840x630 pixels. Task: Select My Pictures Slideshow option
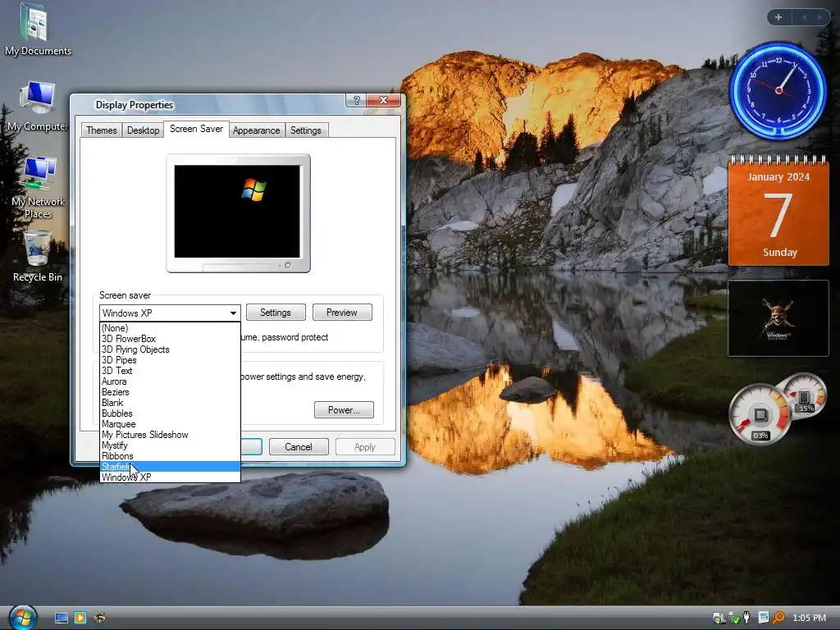170,435
